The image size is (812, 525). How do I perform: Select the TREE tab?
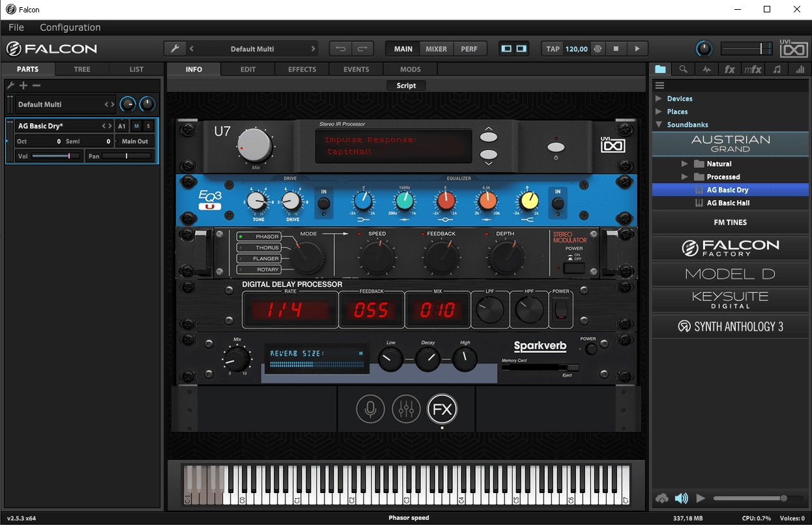pos(82,69)
